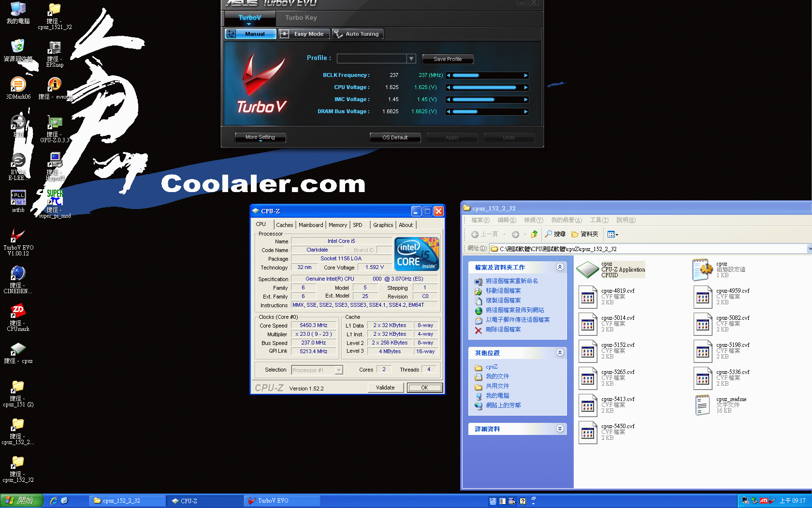This screenshot has height=508, width=812.
Task: Select the TurboV Manual mode
Action: click(250, 34)
